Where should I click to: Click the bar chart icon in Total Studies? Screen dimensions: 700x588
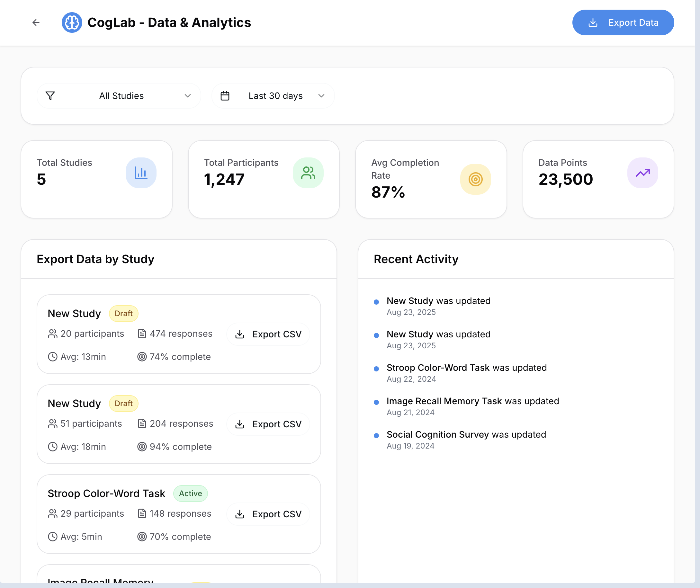141,173
